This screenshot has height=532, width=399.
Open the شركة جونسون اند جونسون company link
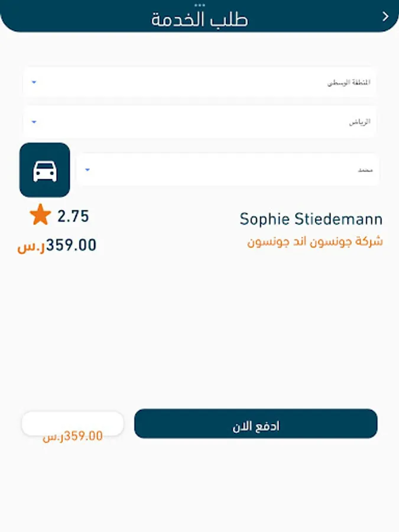(315, 242)
